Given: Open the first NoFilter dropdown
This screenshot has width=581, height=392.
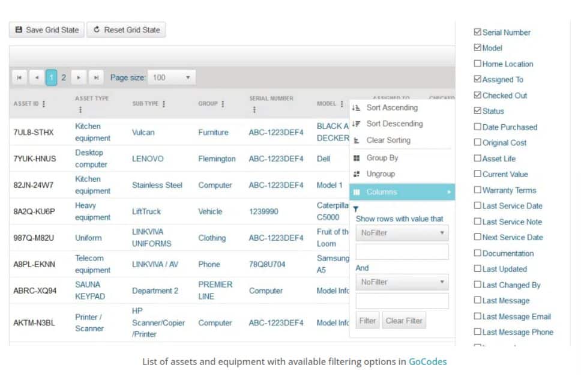Looking at the screenshot, I should point(401,232).
